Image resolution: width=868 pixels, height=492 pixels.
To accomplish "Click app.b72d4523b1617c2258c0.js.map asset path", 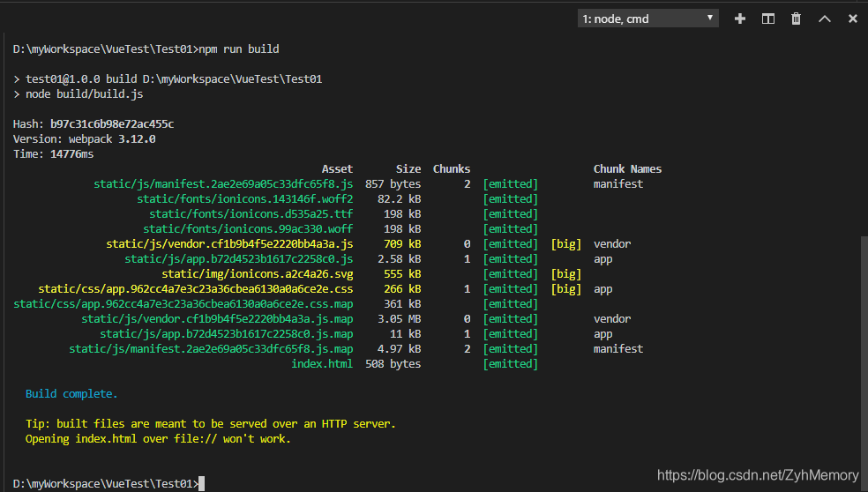I will pos(227,333).
